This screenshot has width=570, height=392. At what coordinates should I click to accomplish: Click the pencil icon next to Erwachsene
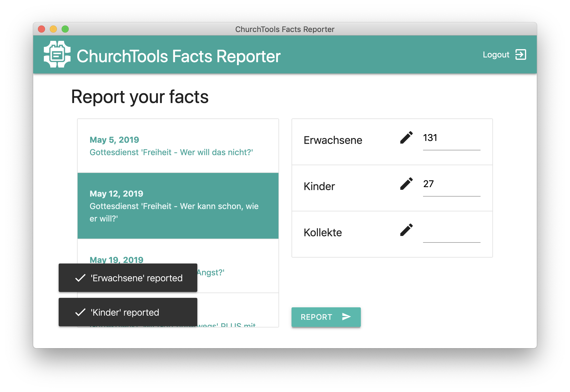coord(406,138)
